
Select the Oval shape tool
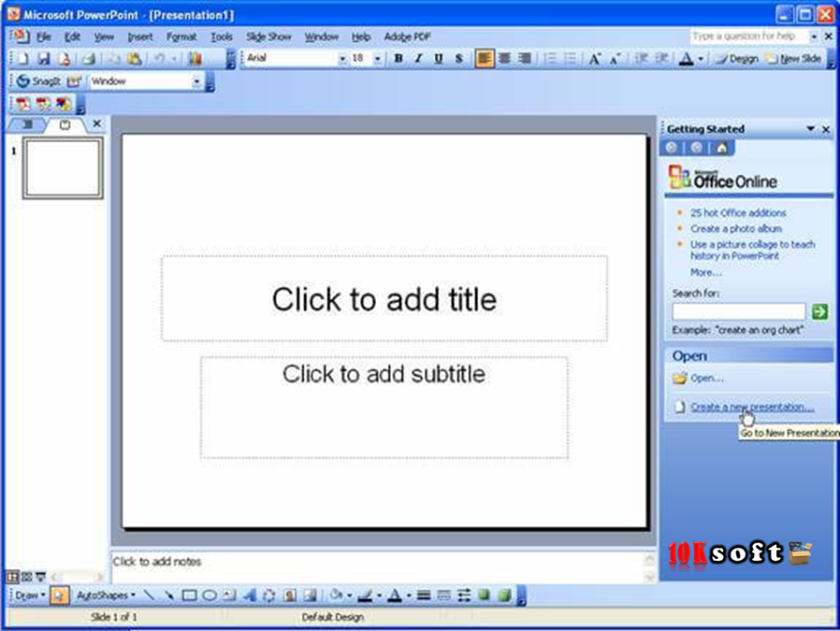(210, 595)
